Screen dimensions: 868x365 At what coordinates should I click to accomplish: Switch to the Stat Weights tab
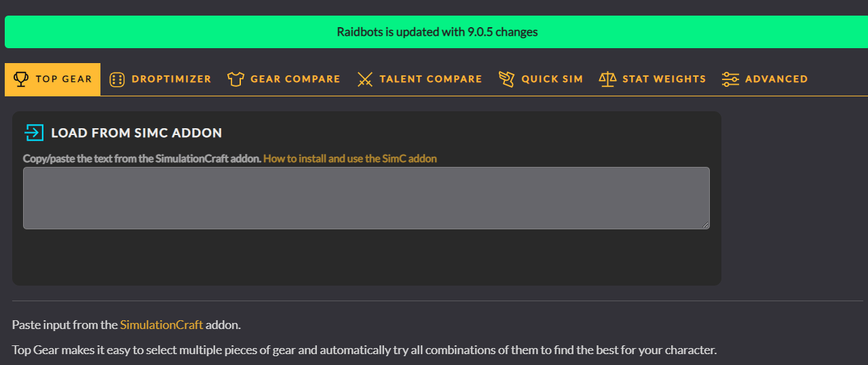(664, 79)
